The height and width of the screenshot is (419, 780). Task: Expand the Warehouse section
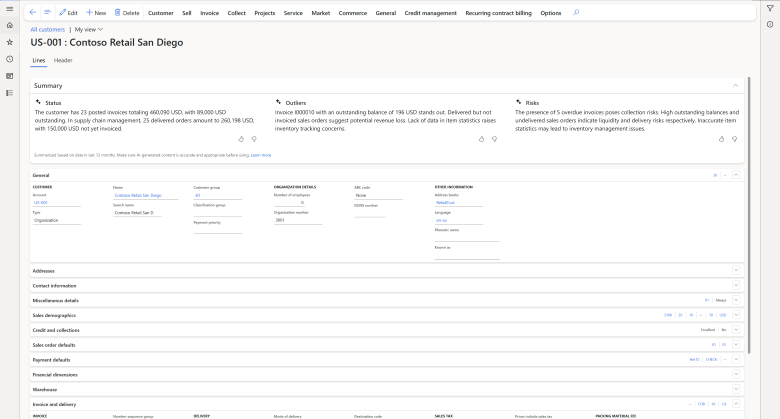[736, 389]
